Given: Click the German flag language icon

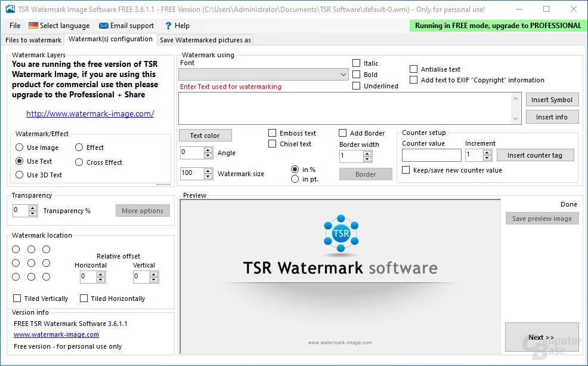Looking at the screenshot, I should (33, 26).
